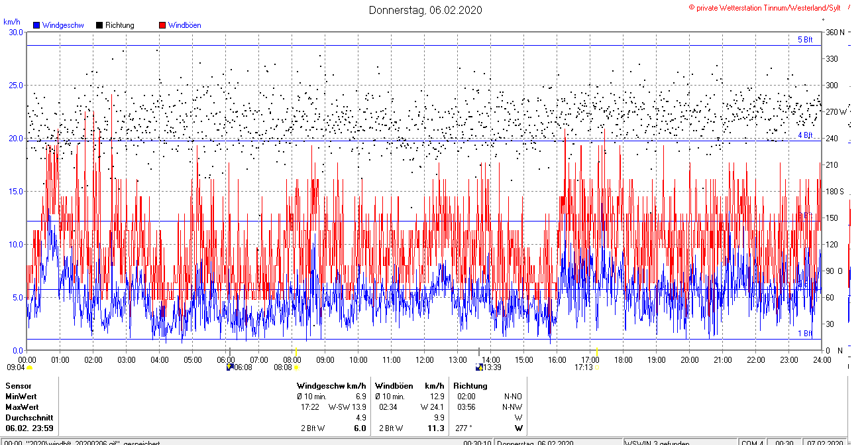Click the direction minimum 'N-NO'
This screenshot has height=445, width=868.
coord(514,396)
